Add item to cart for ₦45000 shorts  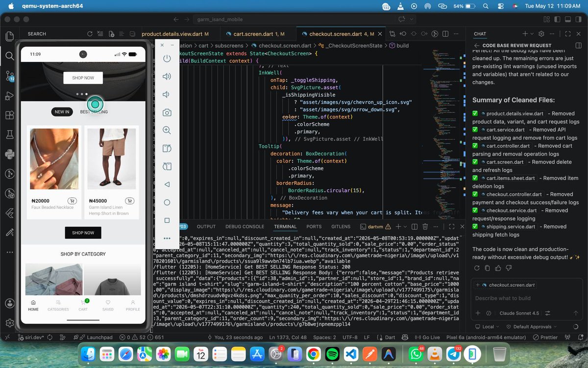tap(129, 201)
